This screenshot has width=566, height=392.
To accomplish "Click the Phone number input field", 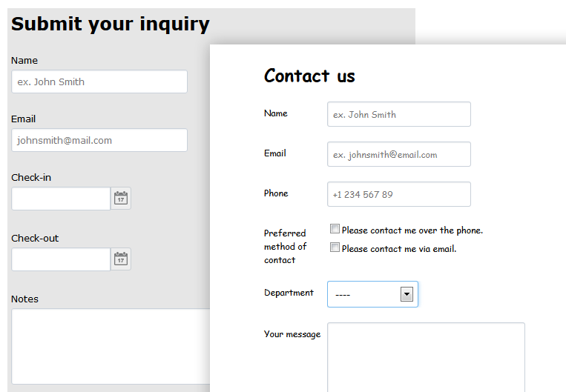I will tap(399, 194).
